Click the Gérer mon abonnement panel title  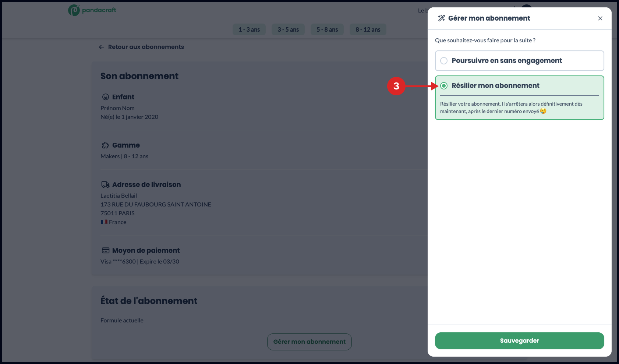point(489,18)
